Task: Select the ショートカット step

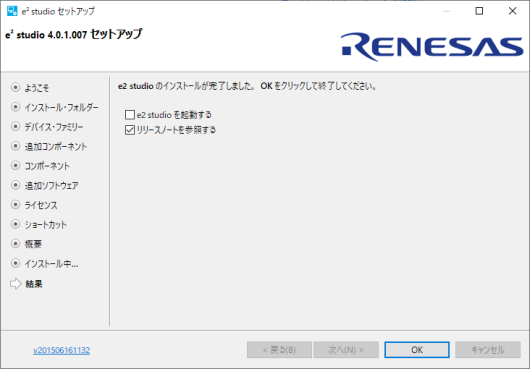Action: click(x=45, y=225)
